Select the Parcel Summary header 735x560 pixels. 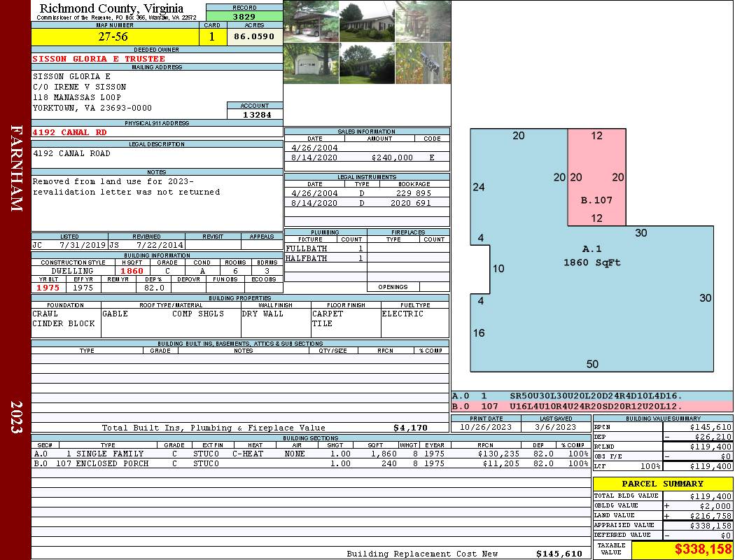pyautogui.click(x=662, y=484)
